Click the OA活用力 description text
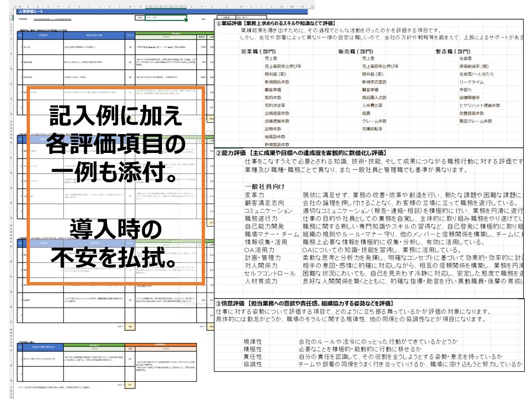 (381, 249)
